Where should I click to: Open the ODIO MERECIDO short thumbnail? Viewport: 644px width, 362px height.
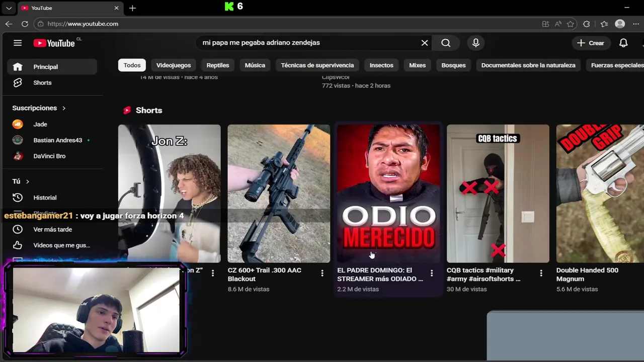388,194
